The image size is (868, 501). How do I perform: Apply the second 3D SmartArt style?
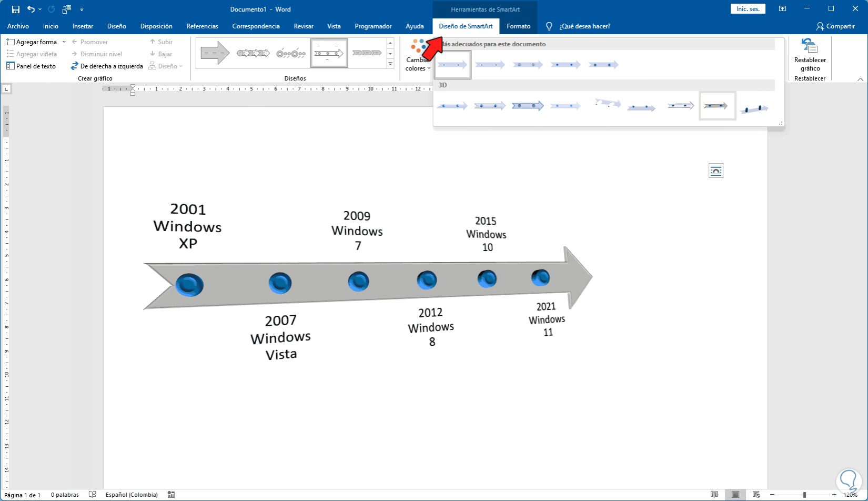490,106
